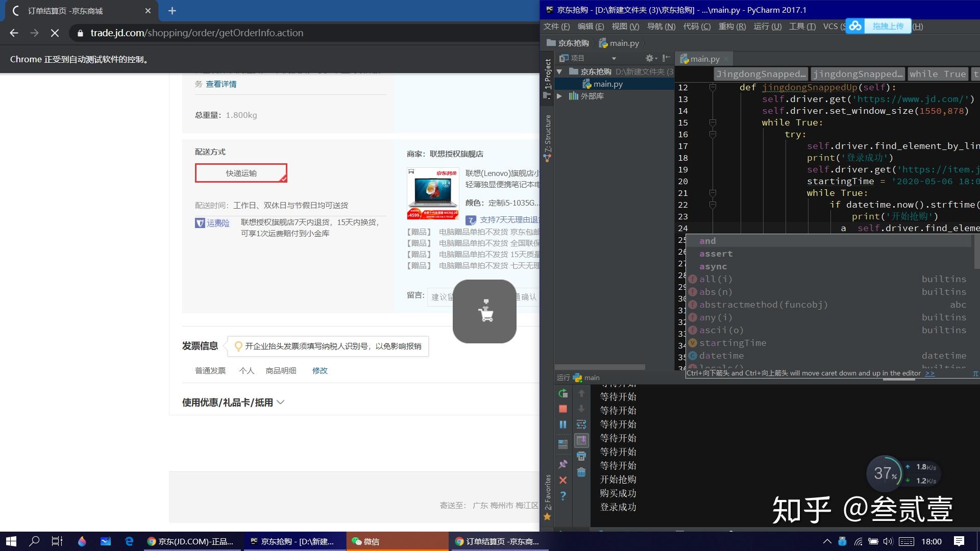
Task: Open the 查看详情 link
Action: click(x=221, y=84)
